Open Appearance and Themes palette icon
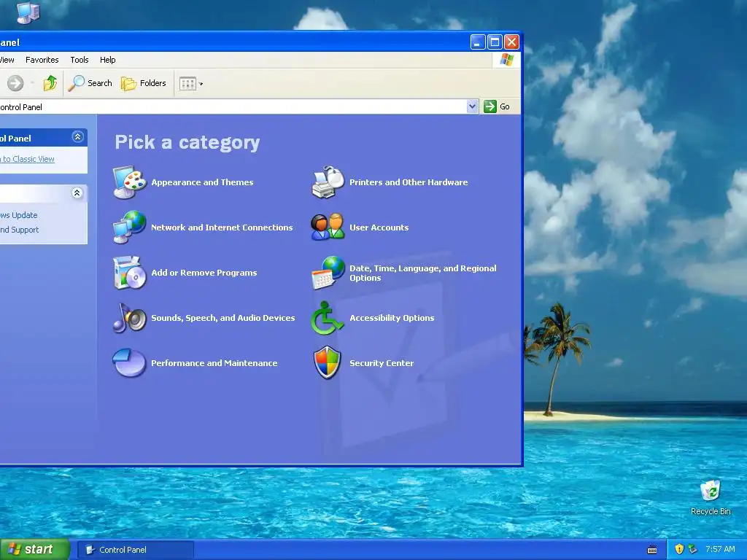Screen dimensions: 747x560 (130, 182)
